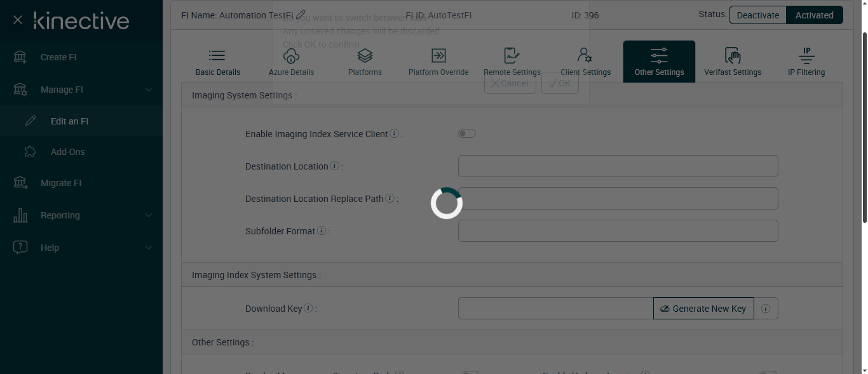868x374 pixels.
Task: Toggle Enable Imaging Index Service Client
Action: pyautogui.click(x=467, y=133)
